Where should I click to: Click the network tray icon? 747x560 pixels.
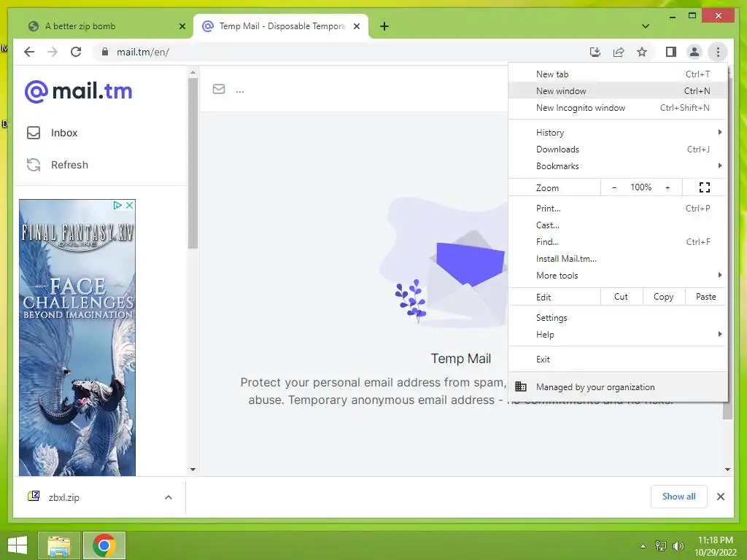[x=661, y=545]
